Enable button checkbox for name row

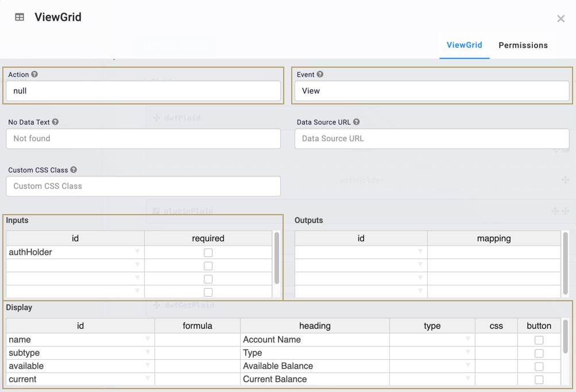539,340
